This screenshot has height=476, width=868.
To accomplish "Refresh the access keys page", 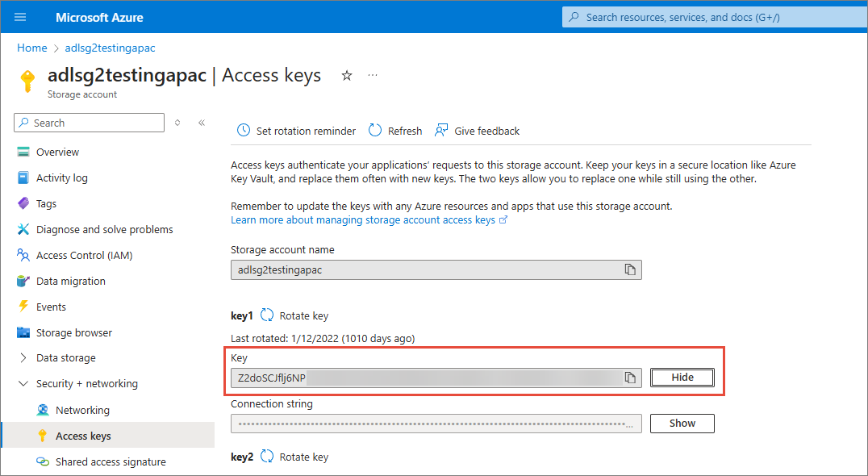I will pos(394,130).
